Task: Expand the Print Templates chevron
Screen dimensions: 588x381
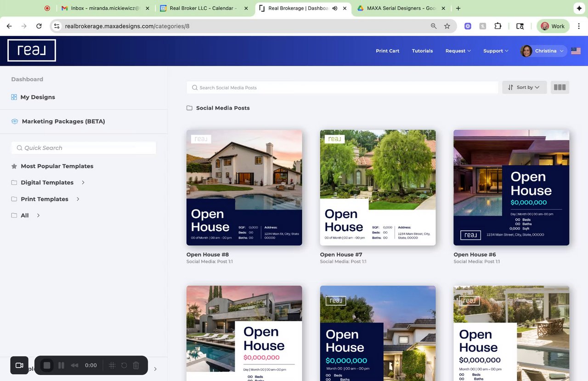Action: click(78, 199)
